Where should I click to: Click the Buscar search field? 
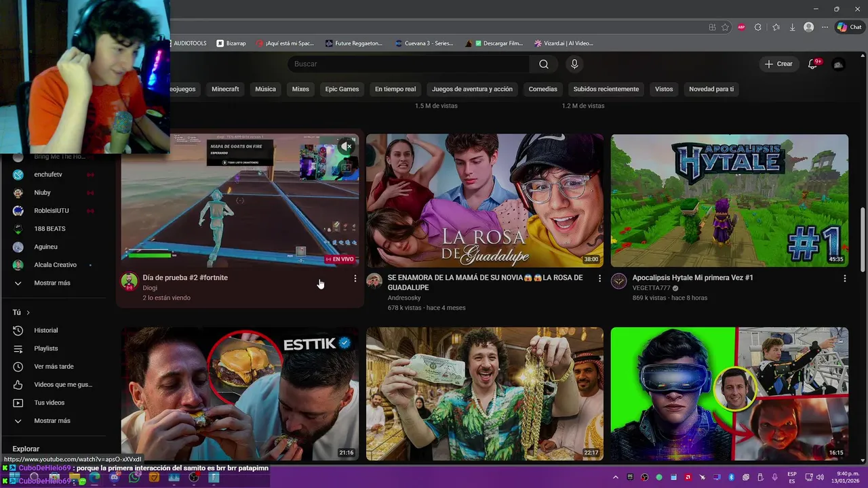coord(408,64)
